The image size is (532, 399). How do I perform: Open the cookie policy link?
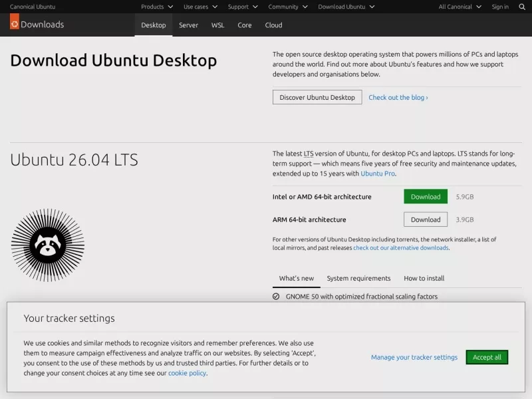187,373
